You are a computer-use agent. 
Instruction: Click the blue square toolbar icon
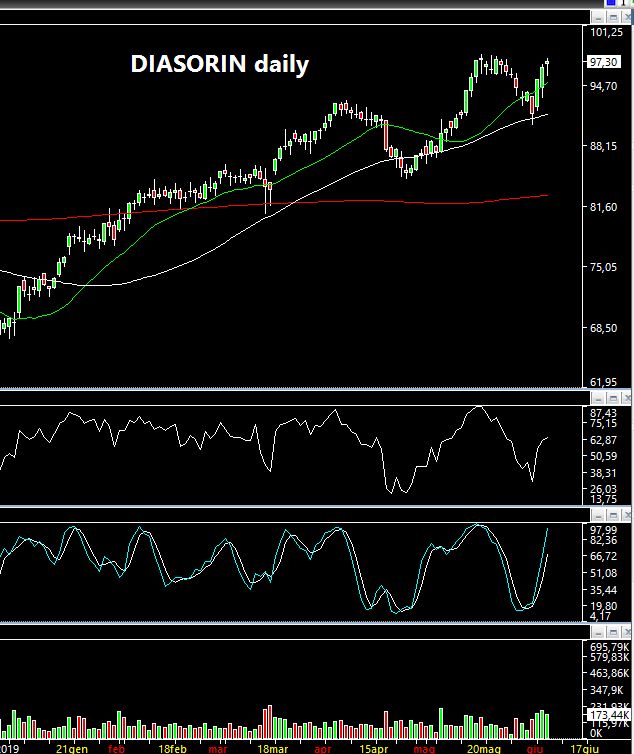(x=611, y=2)
